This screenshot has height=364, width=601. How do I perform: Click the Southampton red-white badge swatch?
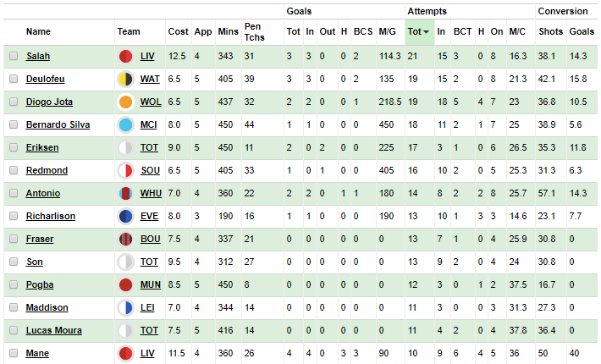pos(126,170)
